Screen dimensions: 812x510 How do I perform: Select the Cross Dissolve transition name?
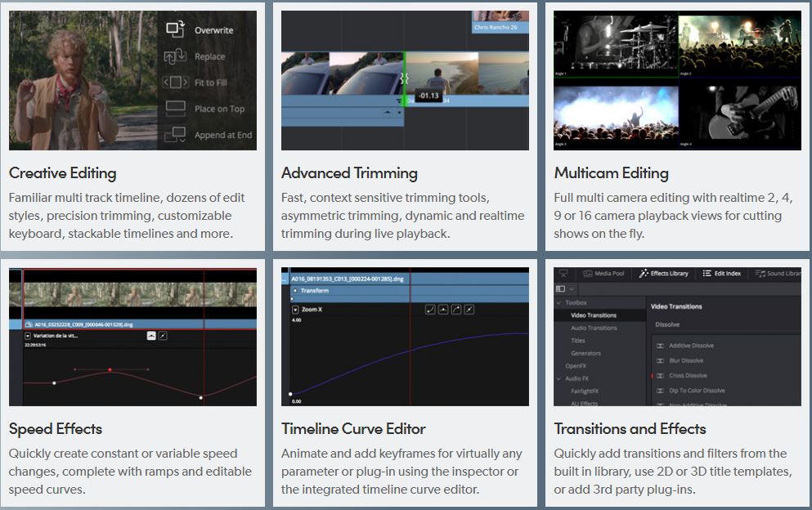pos(688,376)
